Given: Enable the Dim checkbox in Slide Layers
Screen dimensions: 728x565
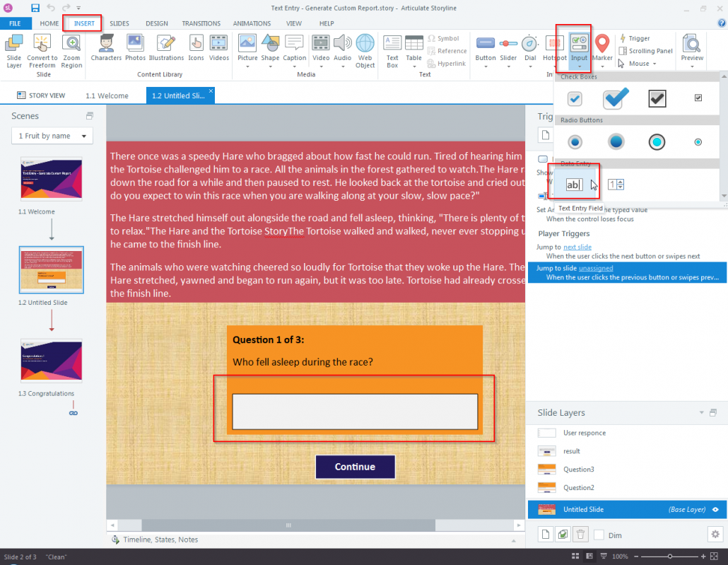Looking at the screenshot, I should tap(599, 535).
